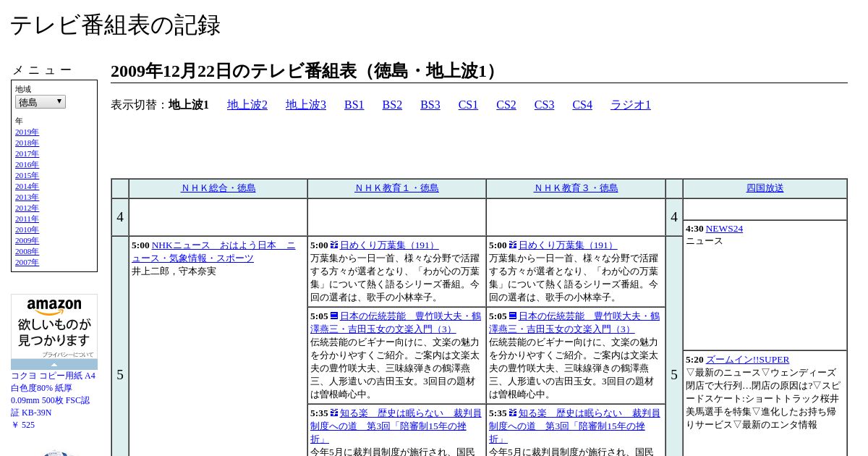Select the 2019年 year link
868x456 pixels.
(27, 132)
